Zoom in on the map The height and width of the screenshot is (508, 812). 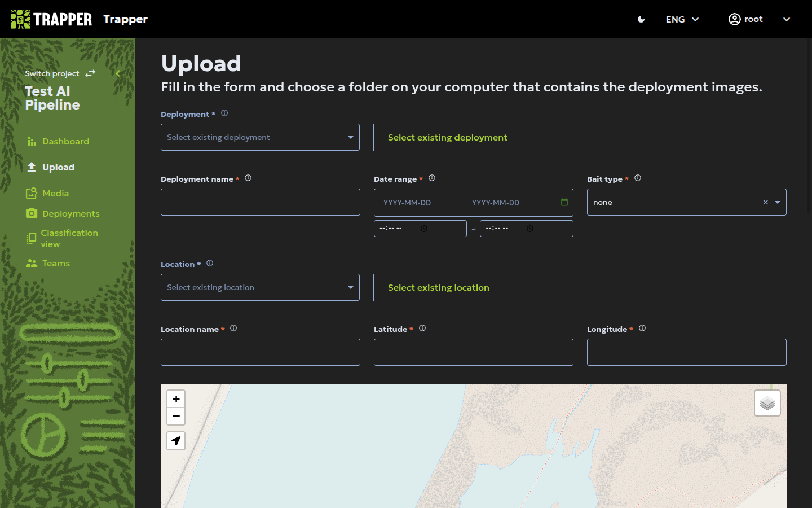click(x=176, y=399)
